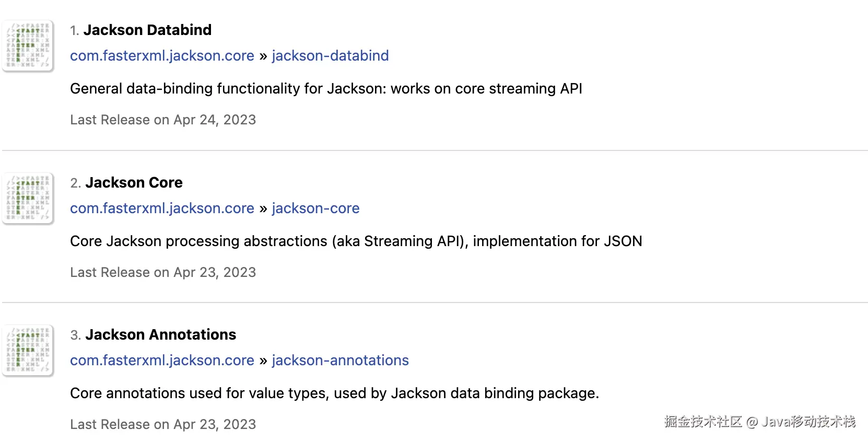Click the com.fasterxml.jackson.core group link under Jackson Databind
The height and width of the screenshot is (441, 868).
coord(162,56)
